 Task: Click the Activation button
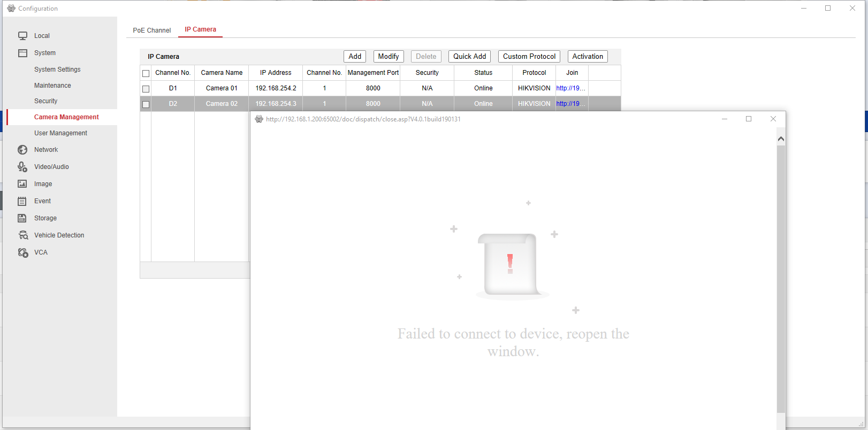[588, 57]
